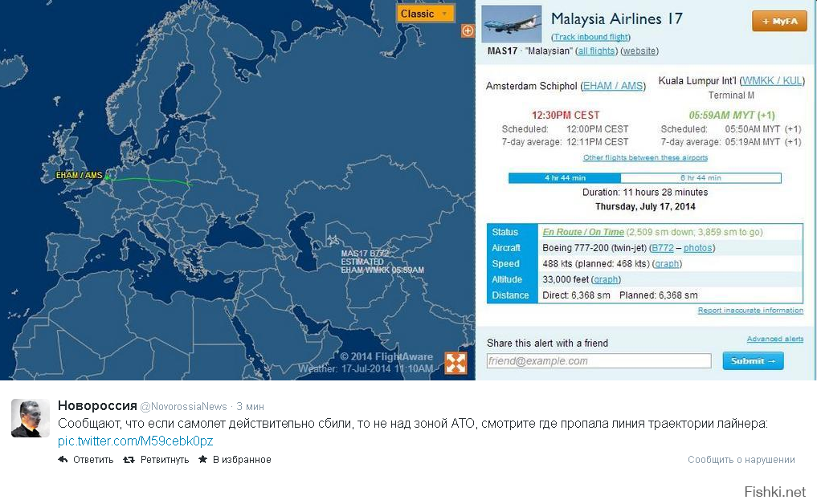Screen dimensions: 817x504
Task: Click the Thursday, July 17, 2014 date
Action: click(645, 206)
